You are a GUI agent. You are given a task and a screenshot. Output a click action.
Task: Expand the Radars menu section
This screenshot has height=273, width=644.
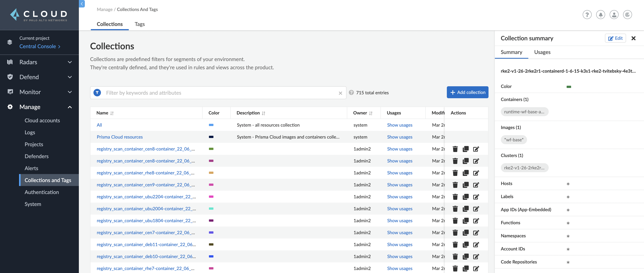click(x=39, y=62)
